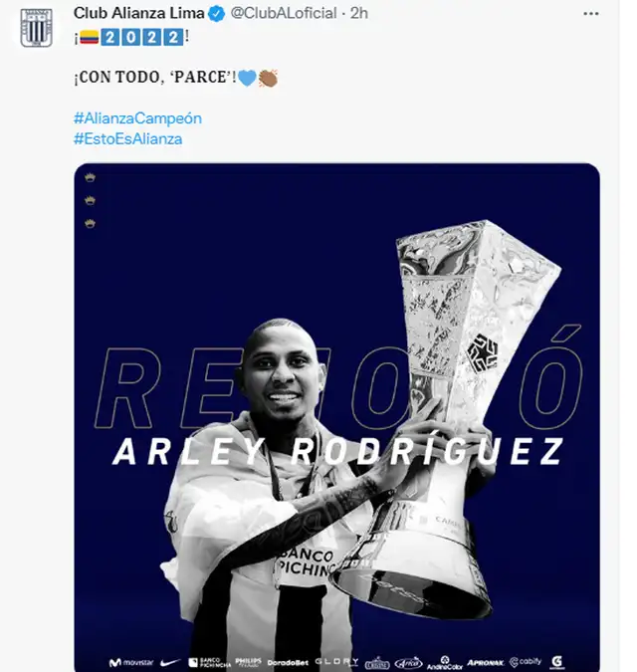
Task: Click the DoradoBet sponsor logo
Action: (288, 663)
